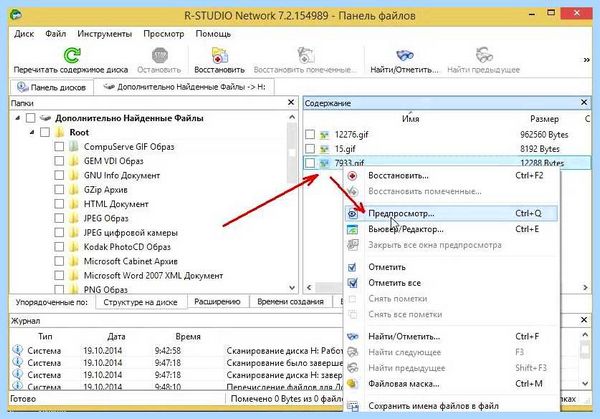The width and height of the screenshot is (600, 419).
Task: Check the Root folder checkbox
Action: coord(45,132)
